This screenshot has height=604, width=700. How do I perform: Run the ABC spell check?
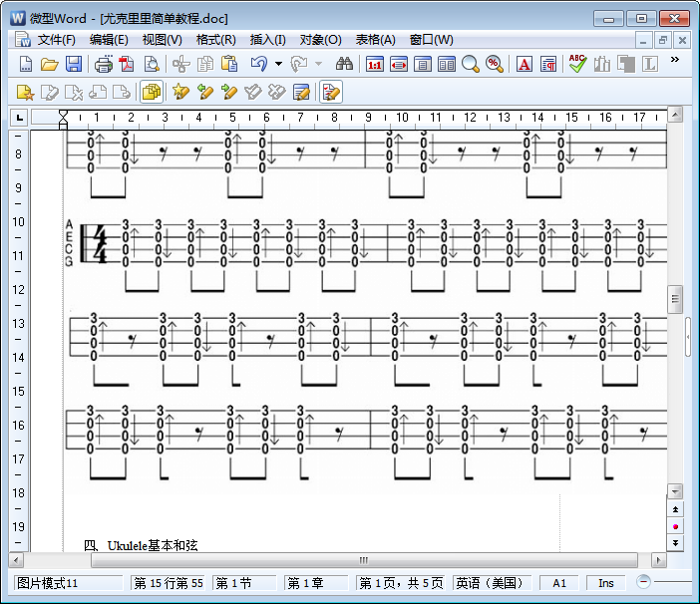(577, 64)
